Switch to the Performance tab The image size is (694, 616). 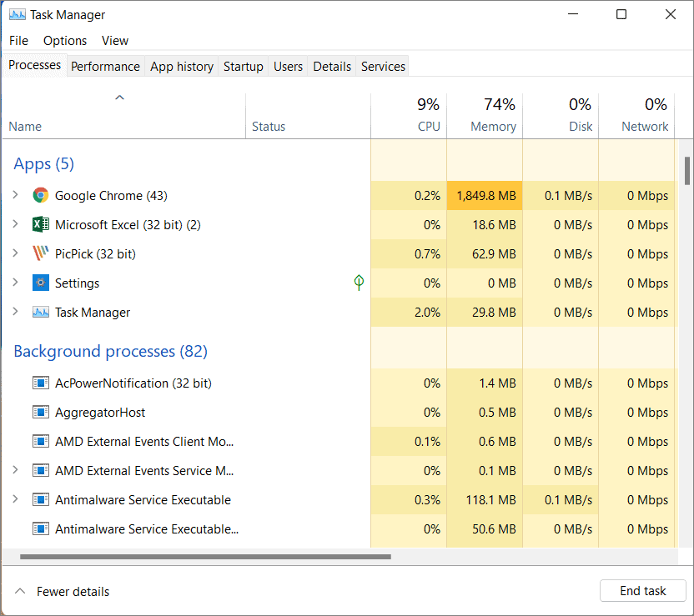click(105, 67)
